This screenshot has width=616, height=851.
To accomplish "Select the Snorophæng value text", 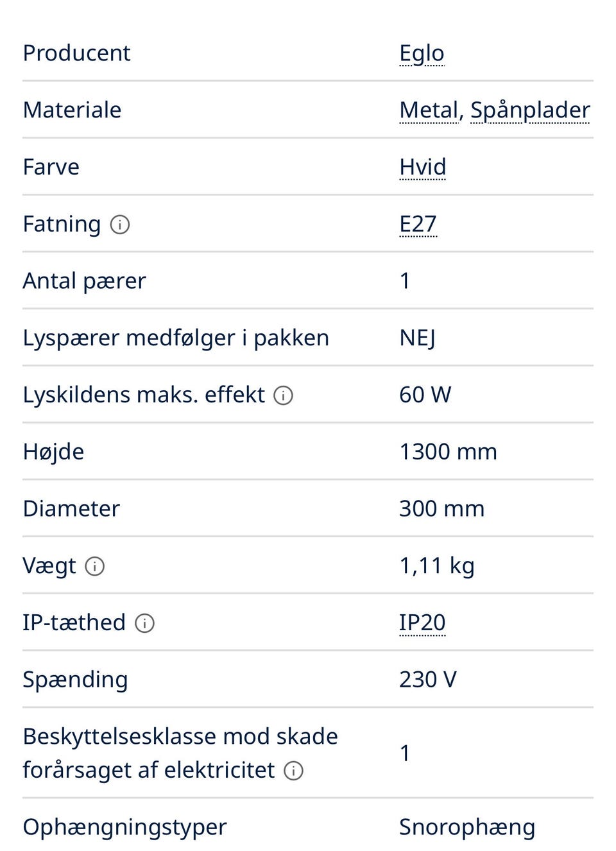I will pos(466,827).
